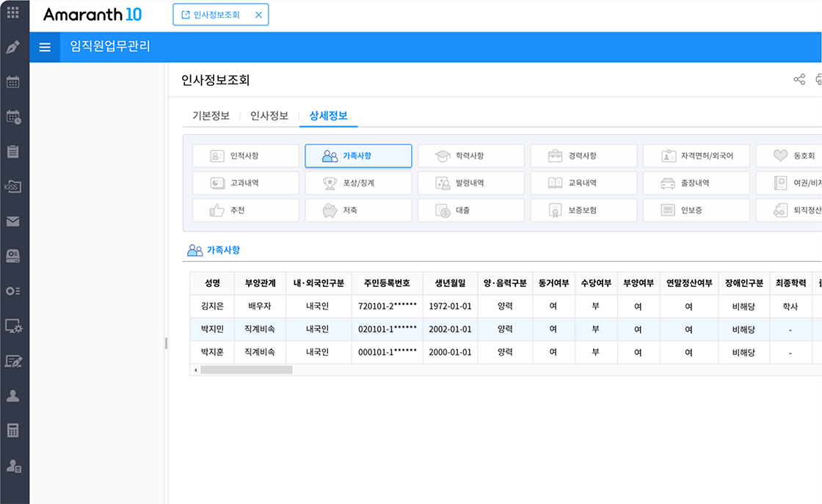Open the KISS folder icon in sidebar
This screenshot has height=504, width=822.
pyautogui.click(x=12, y=186)
